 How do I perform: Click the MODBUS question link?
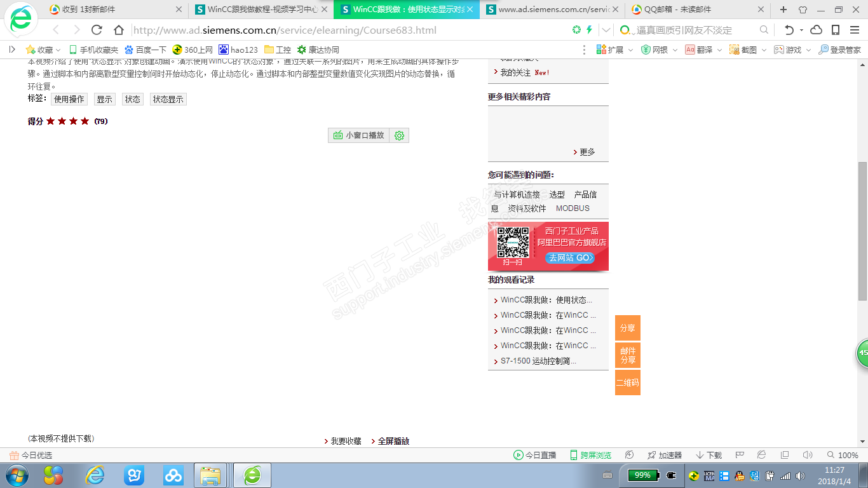573,208
